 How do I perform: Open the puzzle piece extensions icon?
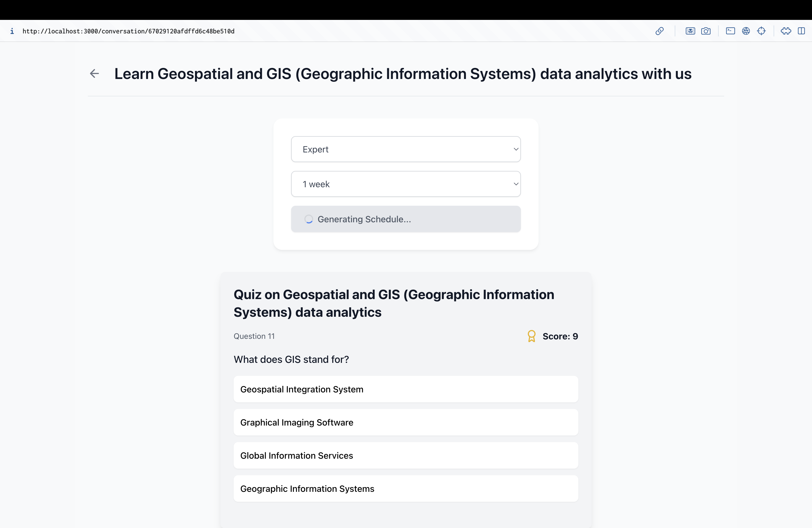pyautogui.click(x=786, y=31)
